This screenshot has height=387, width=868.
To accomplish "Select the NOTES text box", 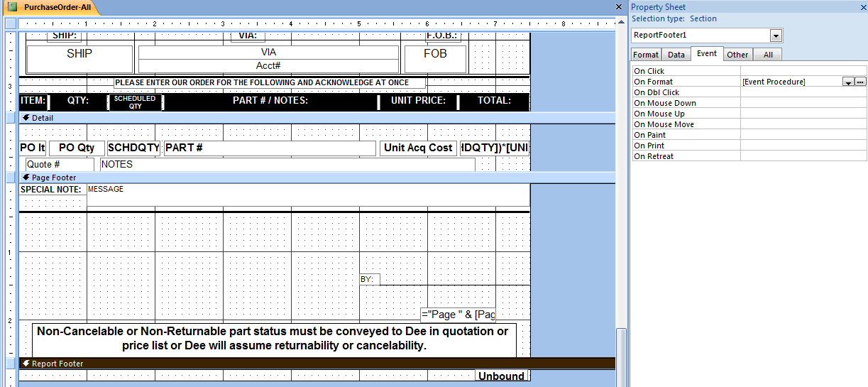I will 287,164.
